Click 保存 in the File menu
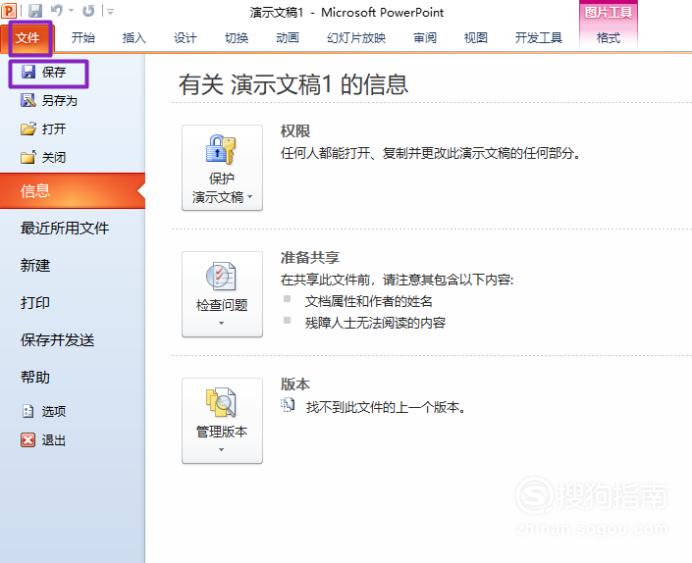This screenshot has height=563, width=692. [49, 72]
